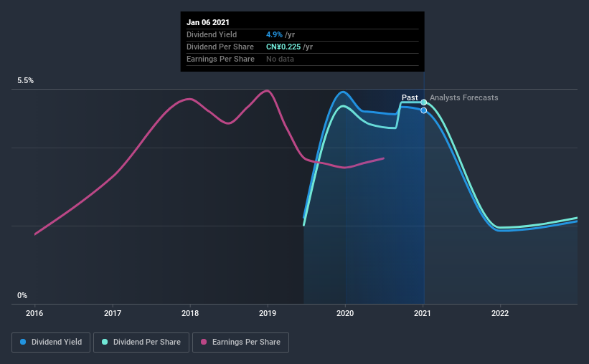Click the teal data point marker at 2021
The image size is (589, 364).
point(424,102)
